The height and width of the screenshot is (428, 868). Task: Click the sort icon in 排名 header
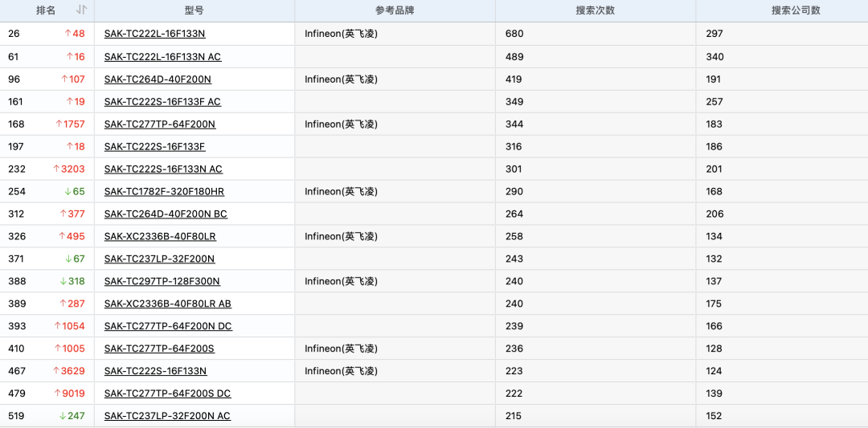point(81,10)
